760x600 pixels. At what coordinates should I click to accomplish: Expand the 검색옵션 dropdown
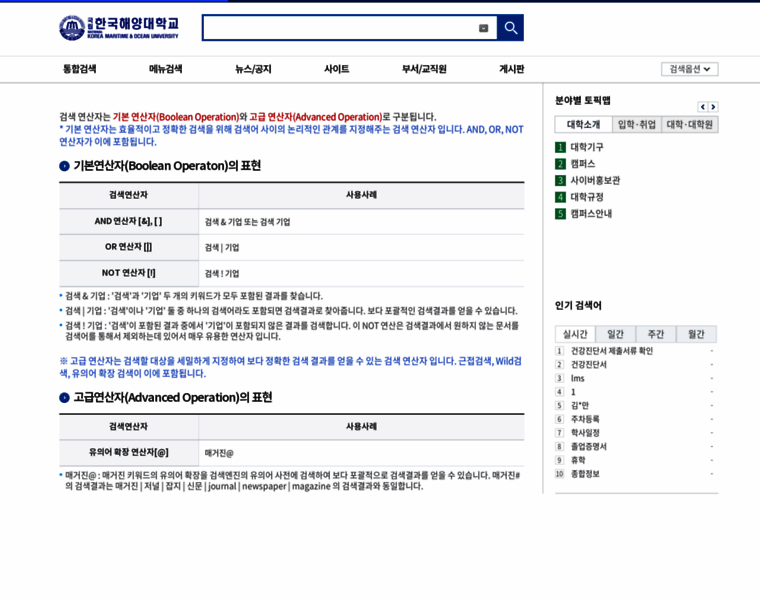(x=689, y=69)
